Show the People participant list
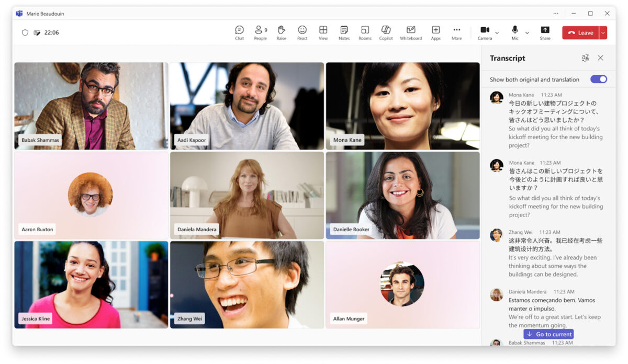This screenshot has height=364, width=628. coord(260,32)
